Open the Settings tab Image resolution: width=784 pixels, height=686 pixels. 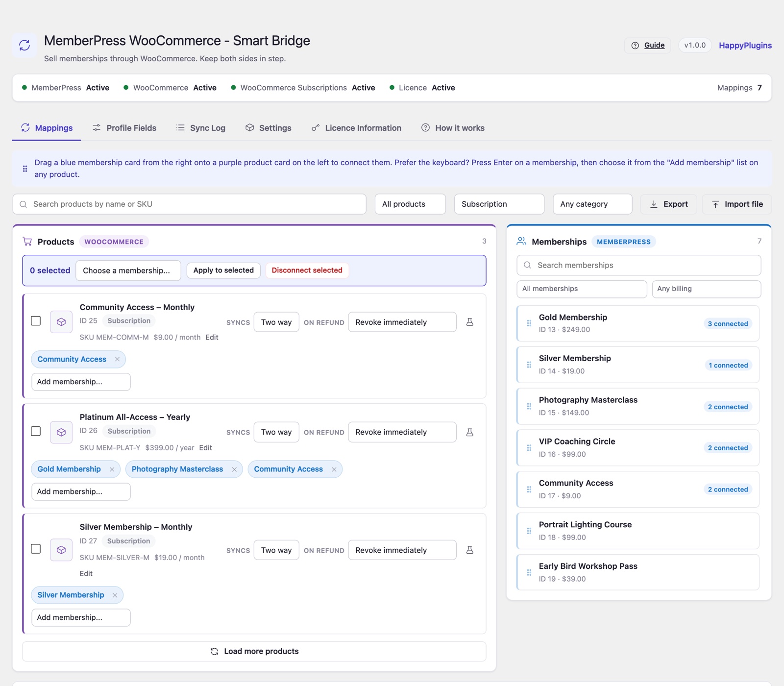[x=268, y=128]
